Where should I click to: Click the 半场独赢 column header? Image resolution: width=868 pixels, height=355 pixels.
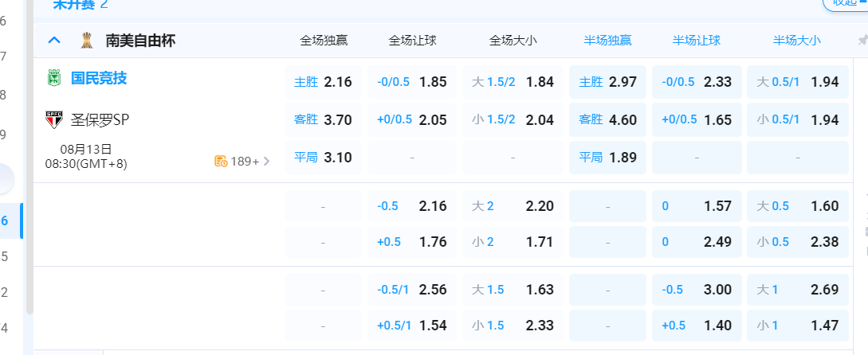[607, 40]
